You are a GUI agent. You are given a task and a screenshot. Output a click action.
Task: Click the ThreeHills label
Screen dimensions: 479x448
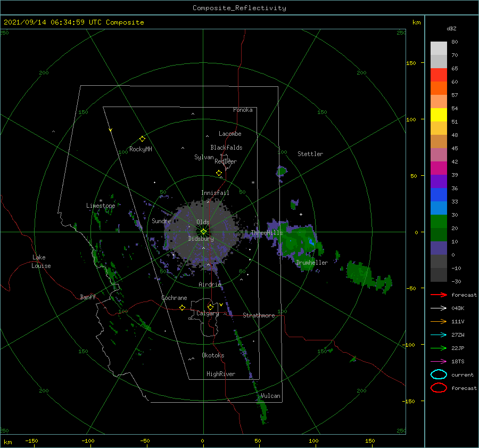tap(267, 233)
